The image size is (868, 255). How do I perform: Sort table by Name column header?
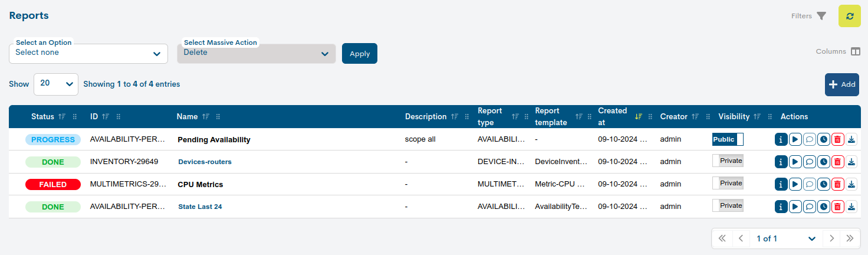[x=187, y=117]
